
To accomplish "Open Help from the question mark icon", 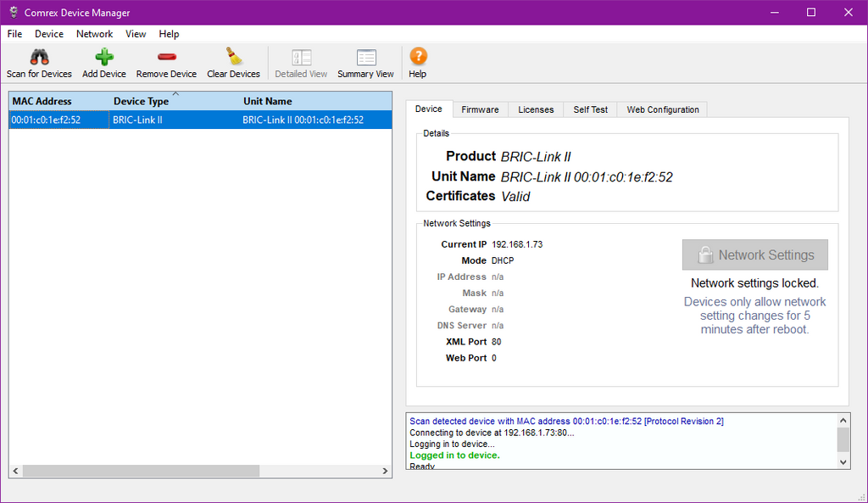I will (x=418, y=57).
